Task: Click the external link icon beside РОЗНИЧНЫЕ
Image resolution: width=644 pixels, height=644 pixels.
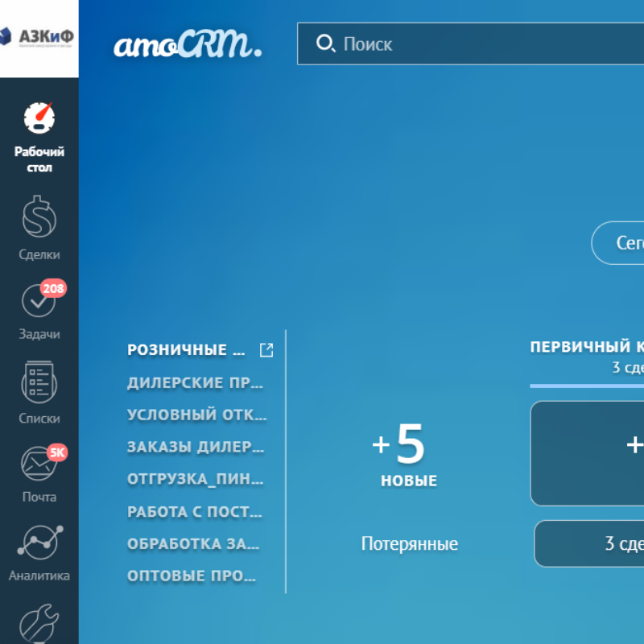Action: tap(266, 350)
